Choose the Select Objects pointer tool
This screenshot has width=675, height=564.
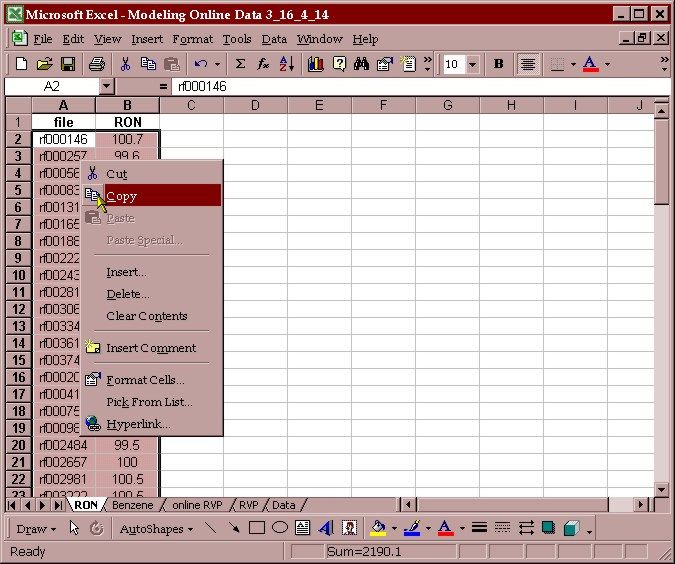point(74,528)
